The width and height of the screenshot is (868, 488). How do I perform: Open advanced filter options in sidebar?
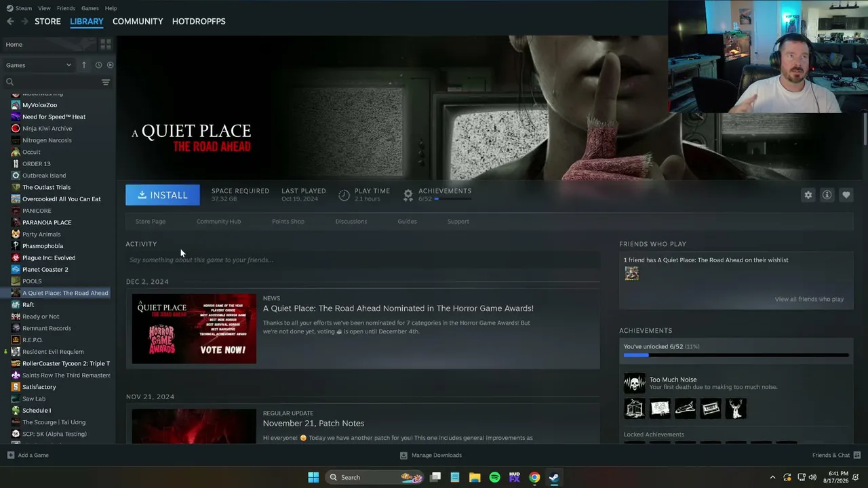coord(106,82)
